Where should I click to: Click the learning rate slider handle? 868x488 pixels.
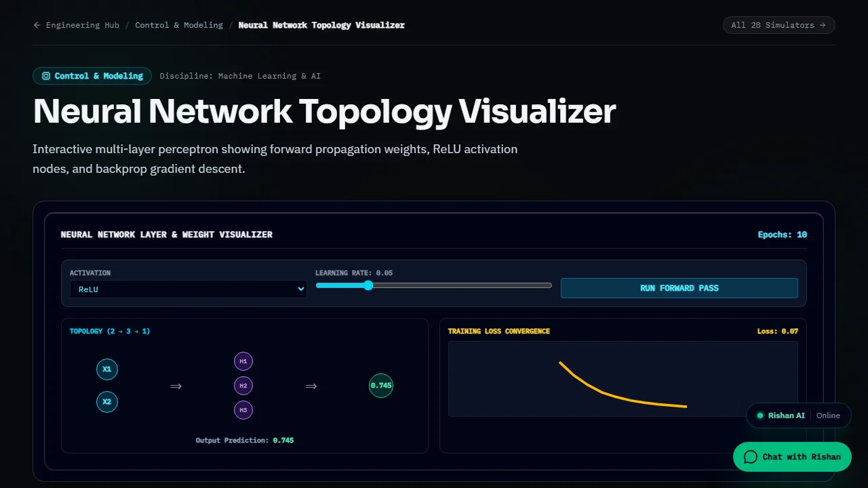click(x=368, y=285)
